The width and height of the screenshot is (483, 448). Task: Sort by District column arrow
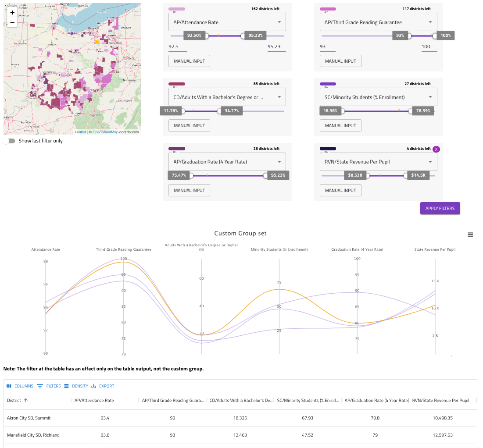click(25, 400)
